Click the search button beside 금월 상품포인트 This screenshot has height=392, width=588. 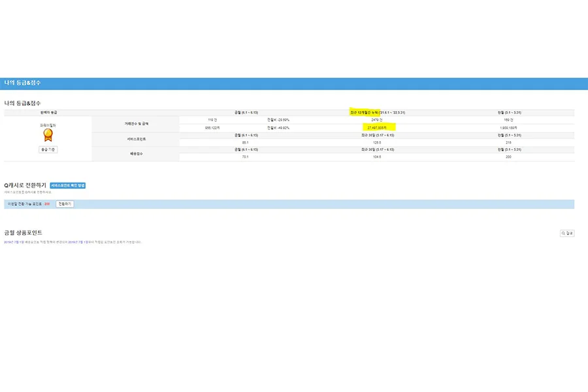tap(567, 233)
